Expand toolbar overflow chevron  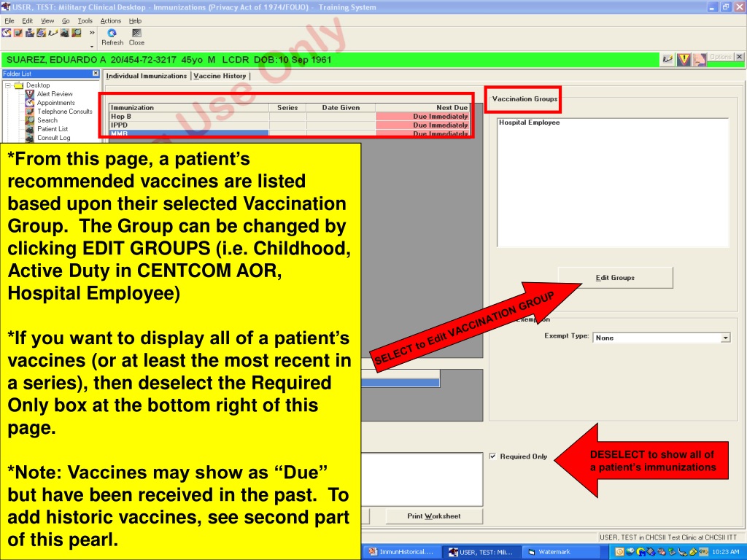tap(92, 32)
